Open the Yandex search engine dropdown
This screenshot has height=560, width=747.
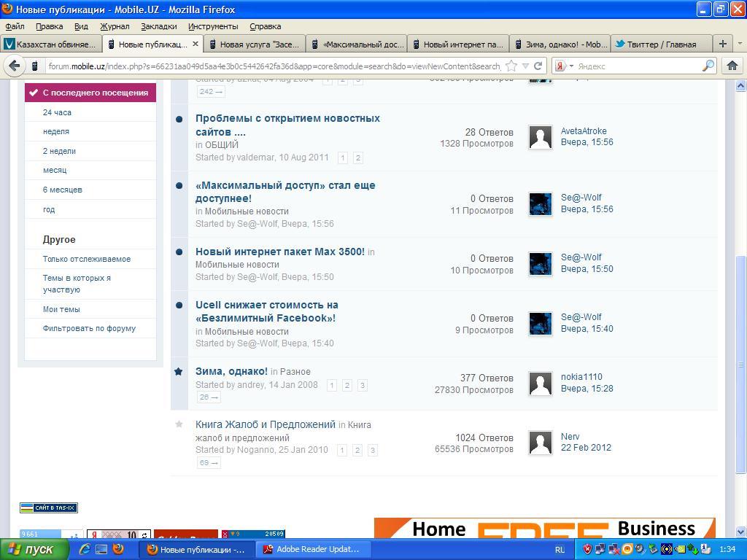564,66
